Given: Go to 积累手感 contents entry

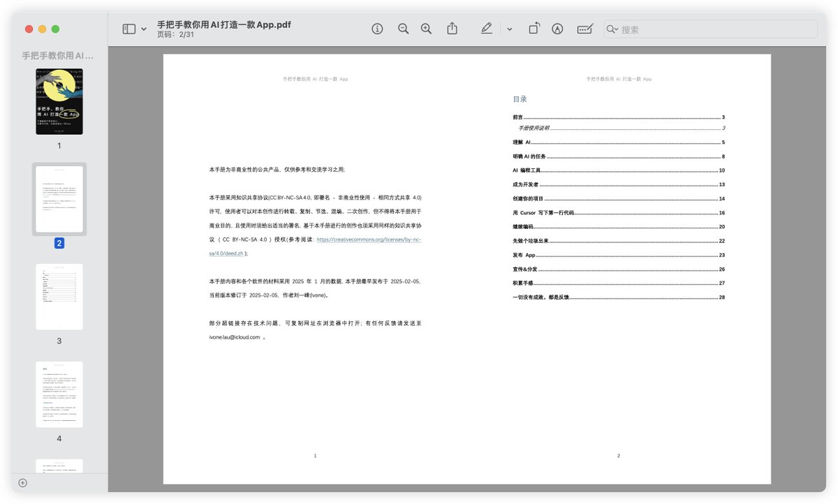Looking at the screenshot, I should [x=619, y=283].
